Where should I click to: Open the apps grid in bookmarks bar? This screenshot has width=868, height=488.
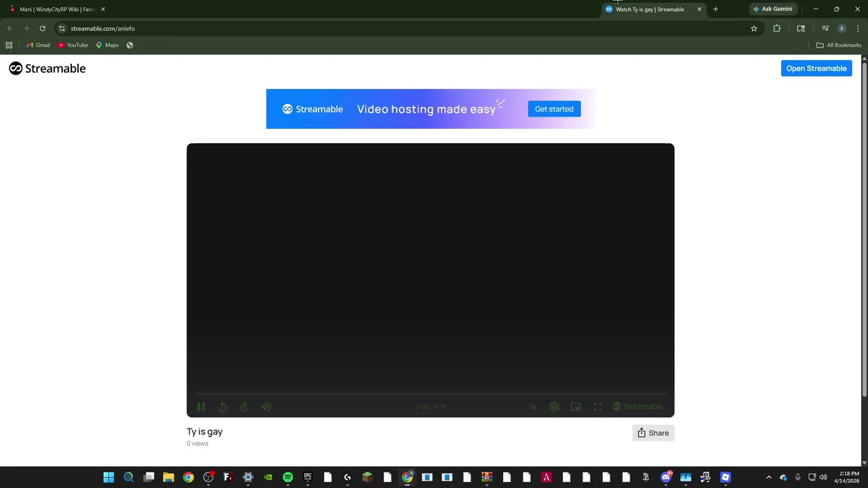click(9, 45)
